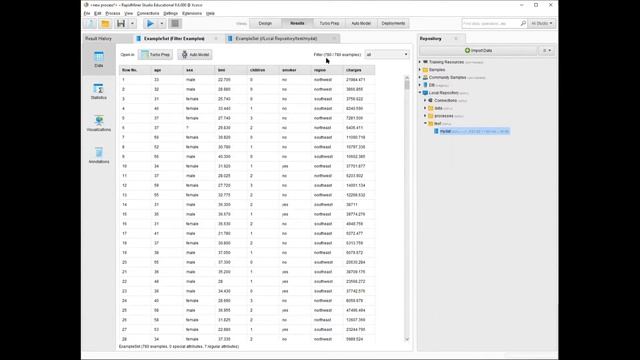Switch to the Results view
This screenshot has height=360, width=640.
pyautogui.click(x=297, y=23)
